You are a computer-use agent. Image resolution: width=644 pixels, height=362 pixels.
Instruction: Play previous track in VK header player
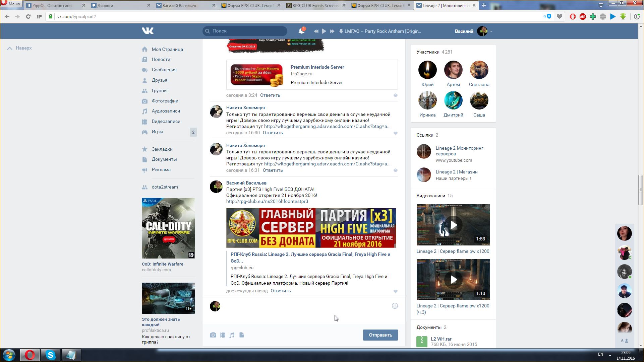[x=316, y=31]
